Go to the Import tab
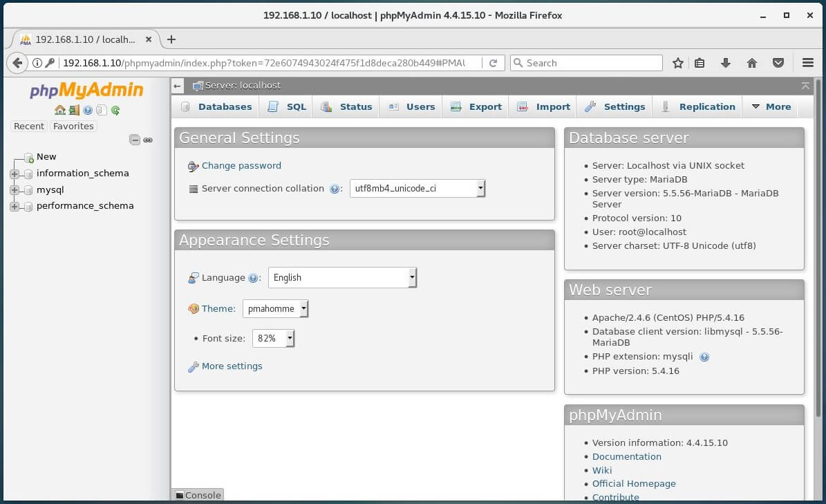The image size is (826, 504). click(x=544, y=107)
